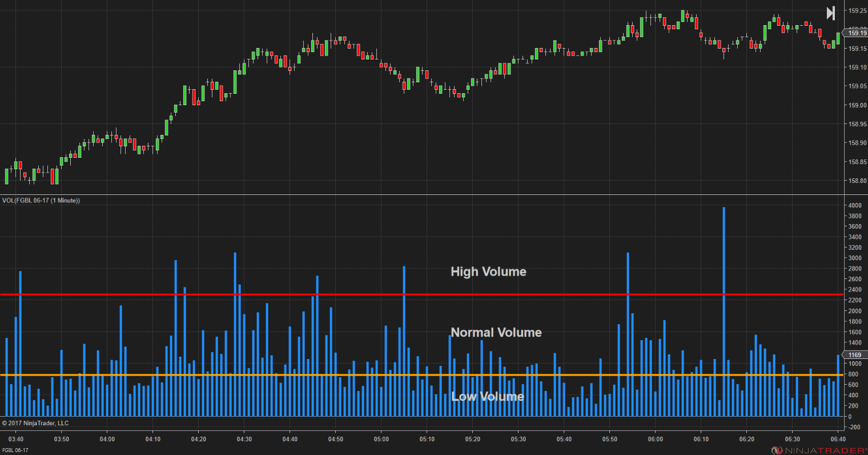Viewport: 868px width, 455px height.
Task: Click the 04:10 time axis label
Action: click(152, 440)
